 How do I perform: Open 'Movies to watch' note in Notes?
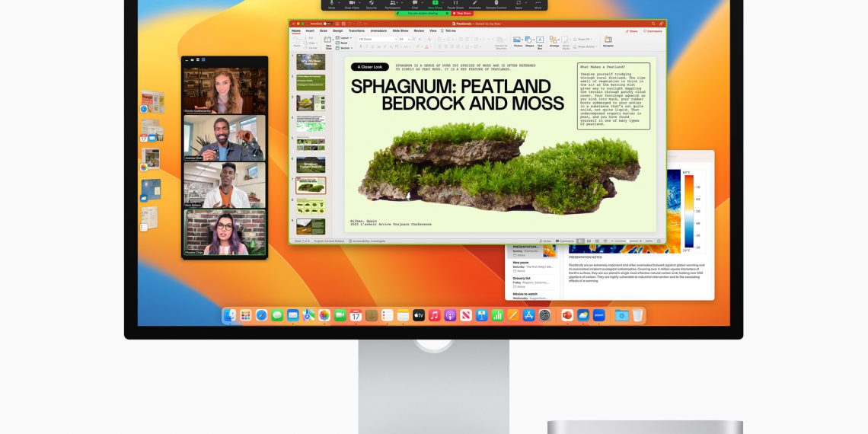(x=531, y=295)
